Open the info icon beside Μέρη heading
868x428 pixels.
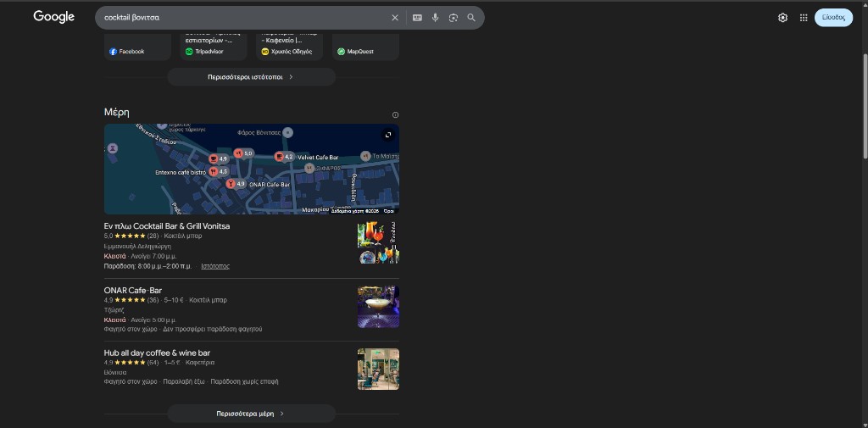[x=395, y=115]
